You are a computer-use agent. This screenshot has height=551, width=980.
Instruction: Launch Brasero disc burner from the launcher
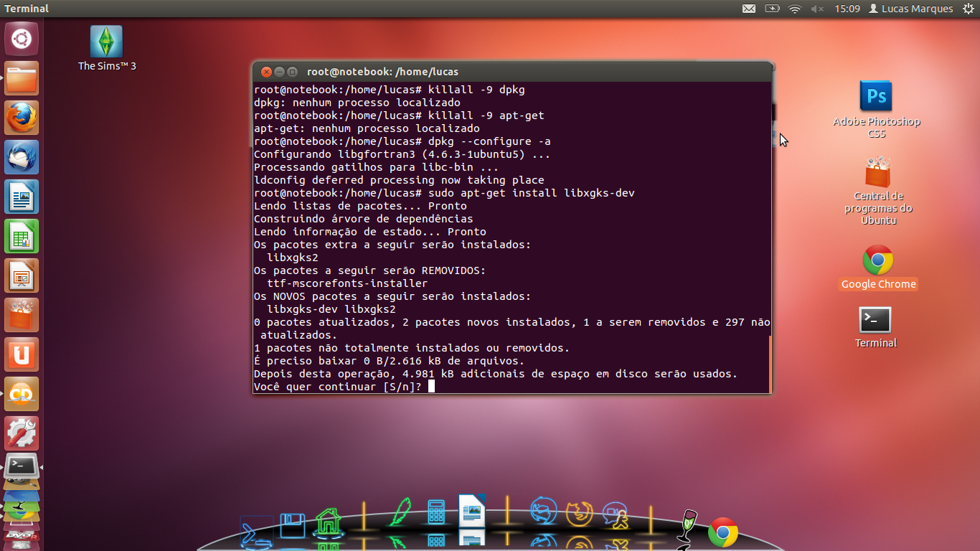pyautogui.click(x=21, y=393)
